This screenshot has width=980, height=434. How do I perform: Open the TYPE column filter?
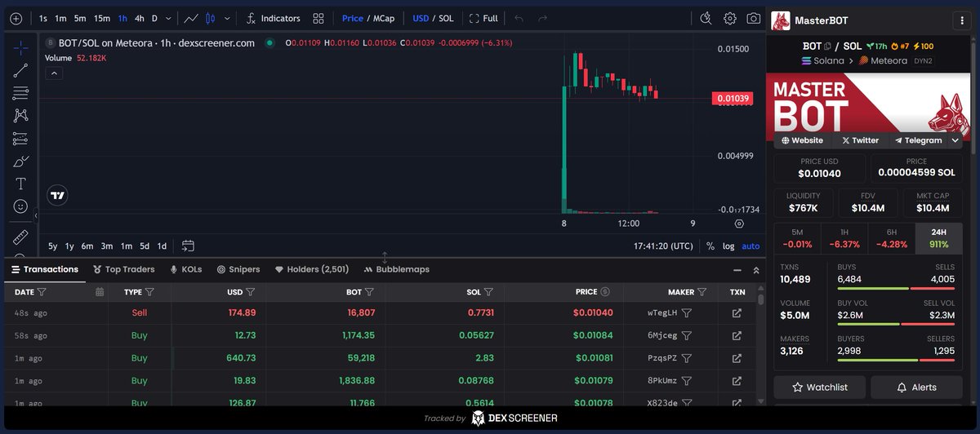pos(149,291)
